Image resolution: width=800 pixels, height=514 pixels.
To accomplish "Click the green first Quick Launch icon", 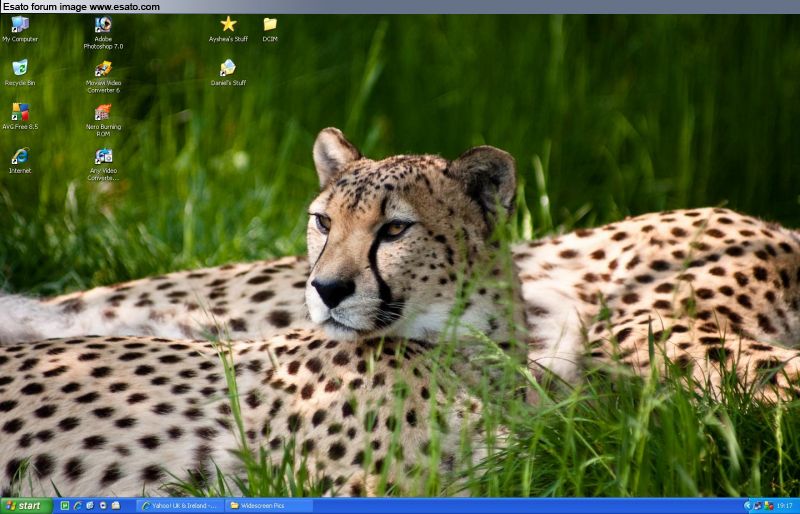I will (x=65, y=505).
